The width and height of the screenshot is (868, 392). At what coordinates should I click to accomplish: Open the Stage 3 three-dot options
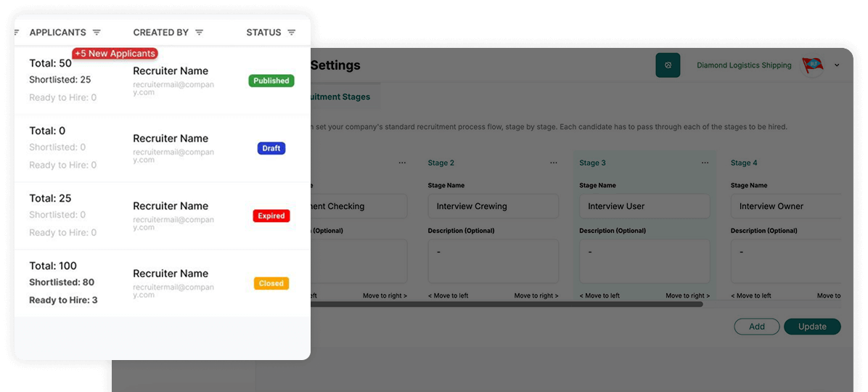click(705, 163)
